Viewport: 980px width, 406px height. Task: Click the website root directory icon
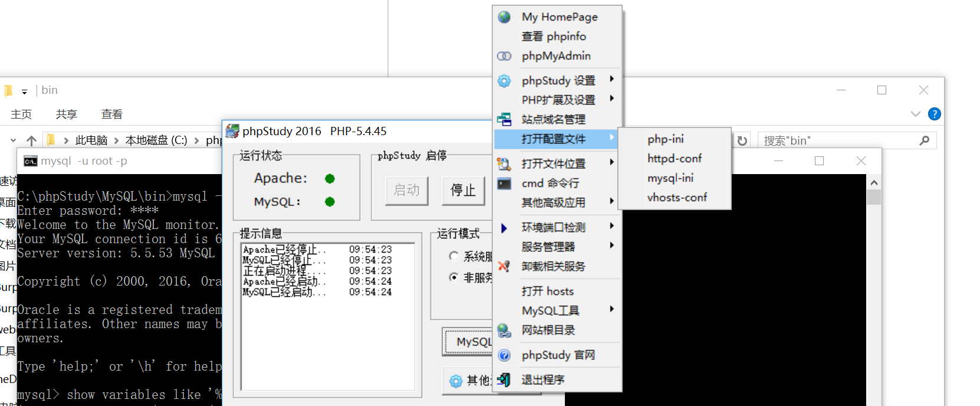click(x=504, y=330)
